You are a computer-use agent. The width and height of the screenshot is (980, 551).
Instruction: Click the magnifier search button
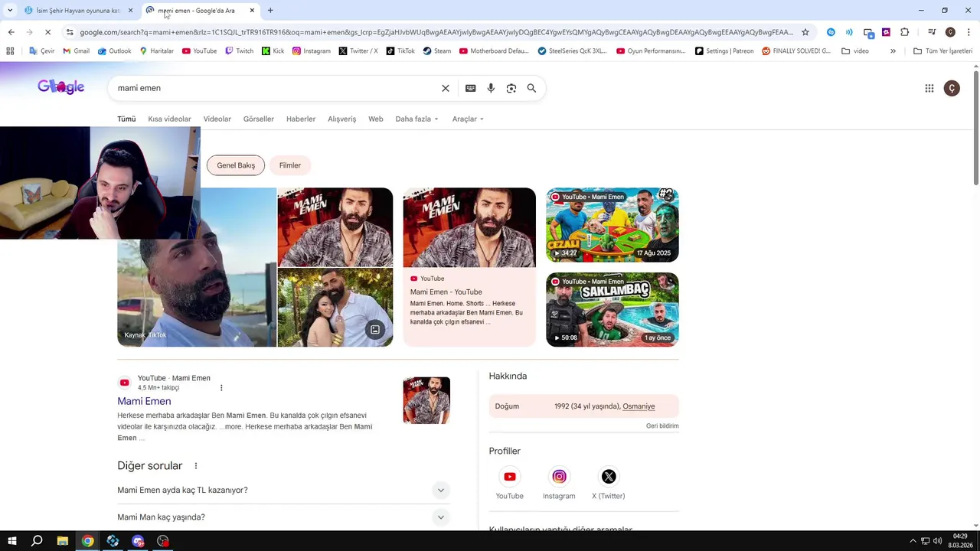531,88
